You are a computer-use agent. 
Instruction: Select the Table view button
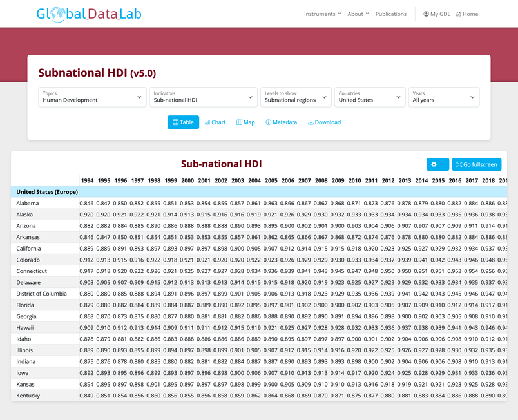click(183, 122)
